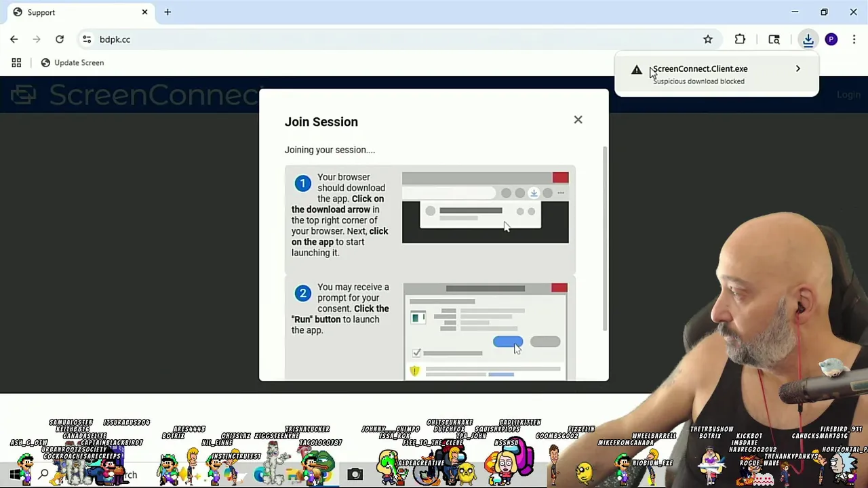Open the Update Screen bookmark
Image resolution: width=868 pixels, height=488 pixels.
73,62
